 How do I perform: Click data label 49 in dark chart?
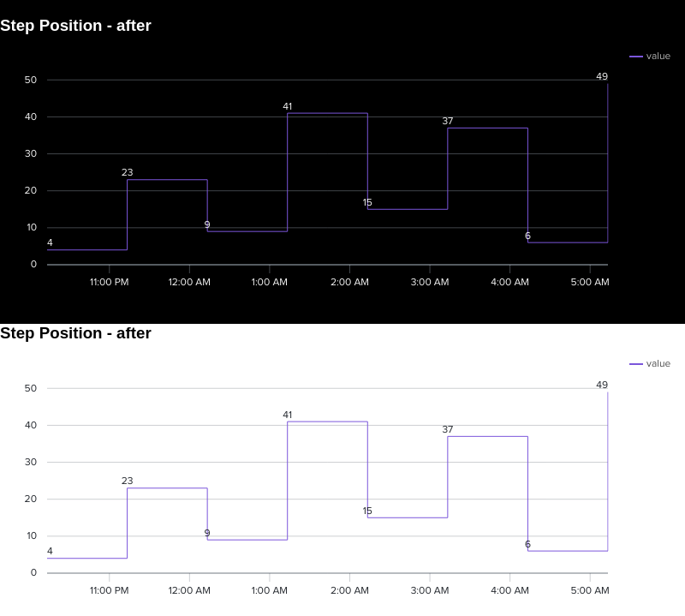click(602, 76)
